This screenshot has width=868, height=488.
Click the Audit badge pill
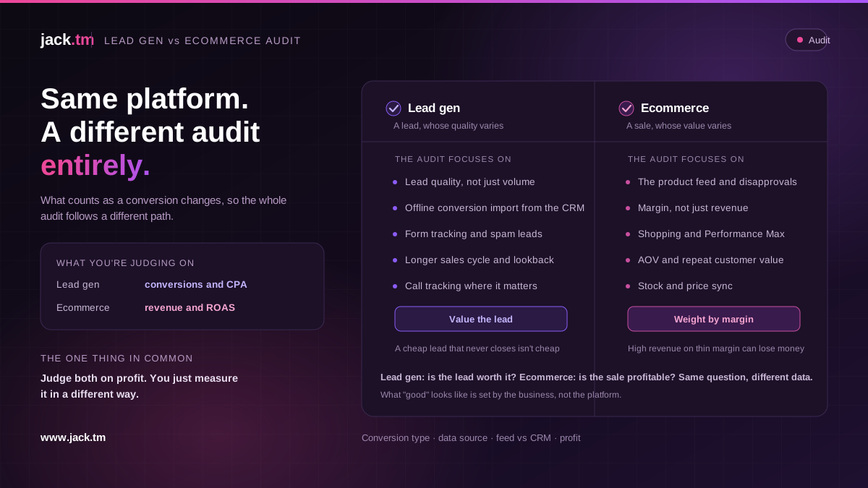806,40
